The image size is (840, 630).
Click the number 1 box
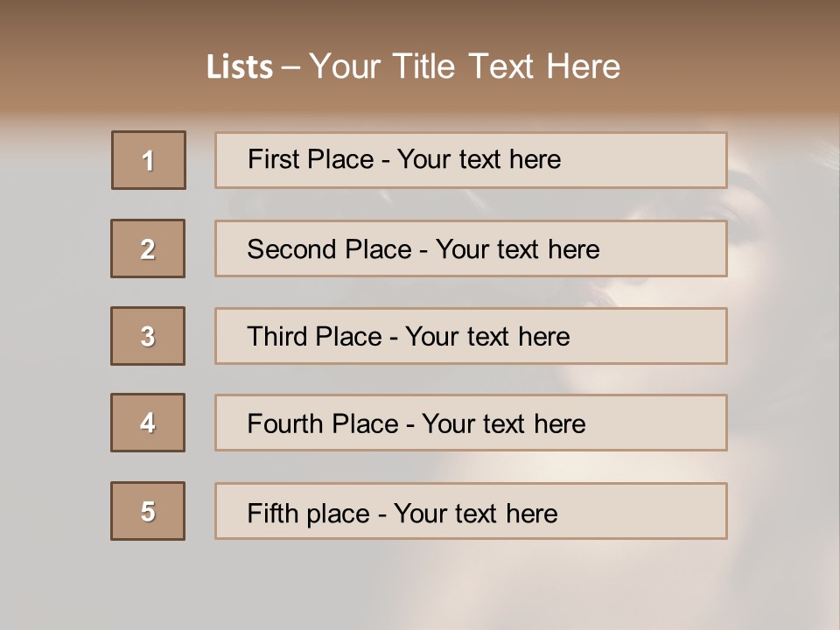(149, 160)
